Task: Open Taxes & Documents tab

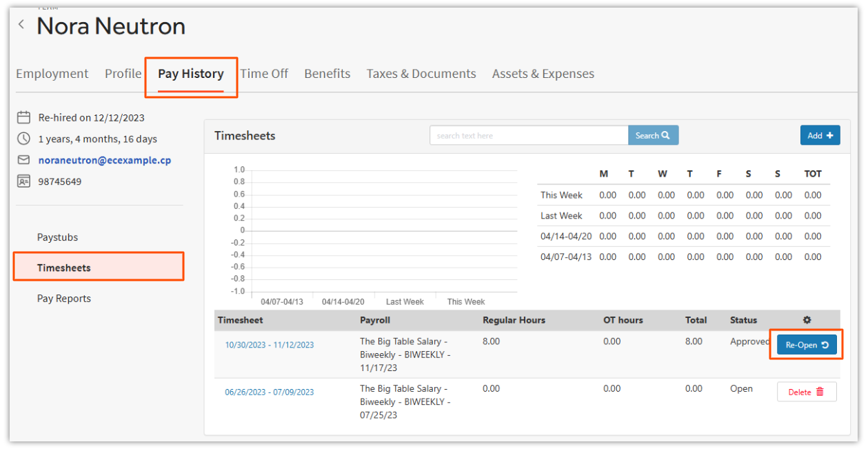Action: click(421, 74)
